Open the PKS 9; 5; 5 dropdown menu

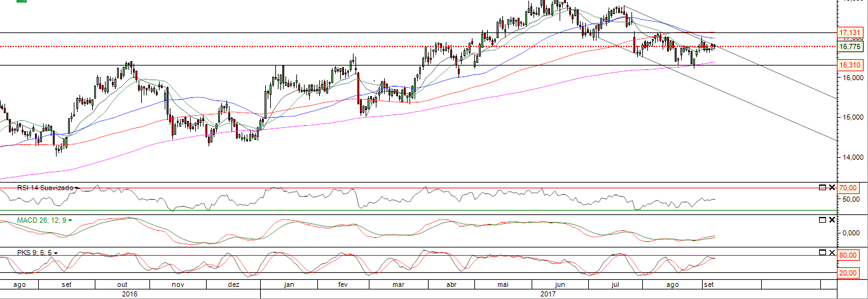57,253
